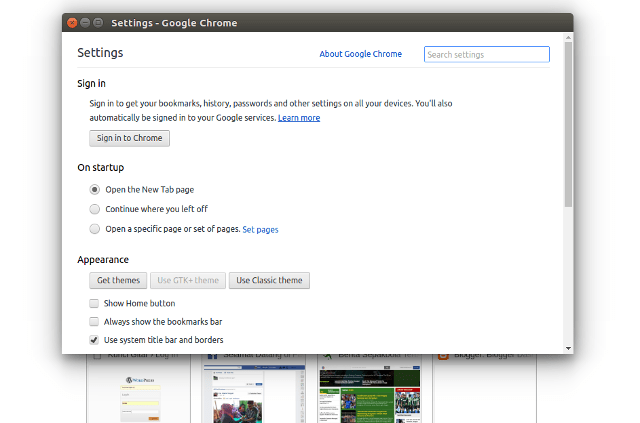Image resolution: width=640 pixels, height=423 pixels.
Task: Click Sign in to Chrome button
Action: (x=129, y=138)
